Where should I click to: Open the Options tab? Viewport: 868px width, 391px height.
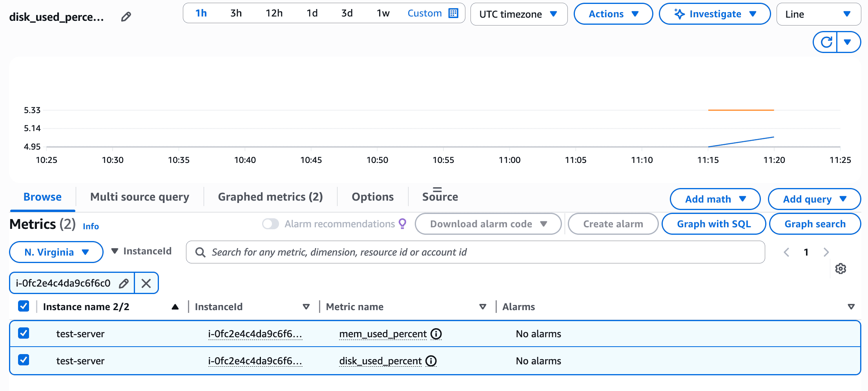pos(372,197)
